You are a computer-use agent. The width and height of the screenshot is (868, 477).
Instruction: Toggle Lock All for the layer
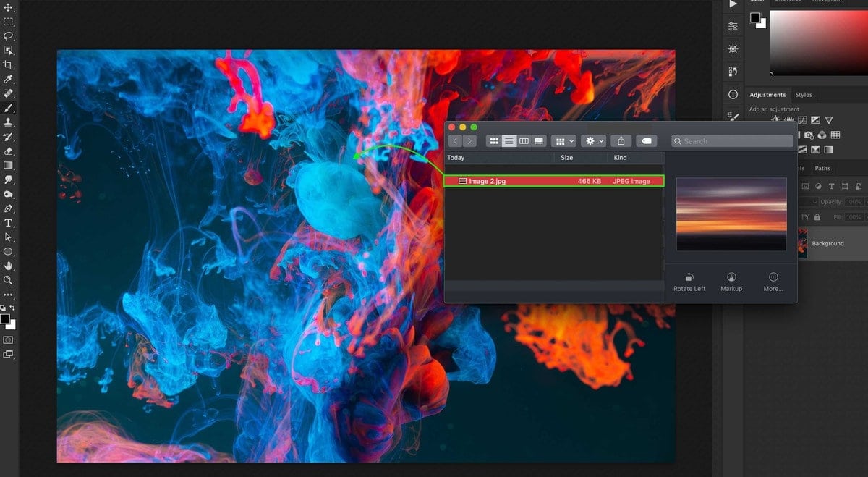click(x=817, y=217)
